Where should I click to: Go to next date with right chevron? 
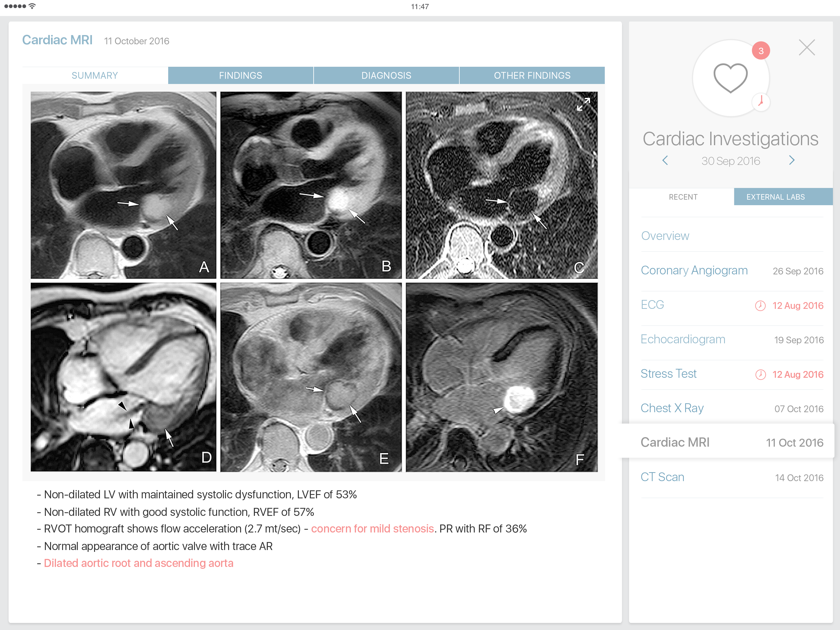(x=792, y=160)
